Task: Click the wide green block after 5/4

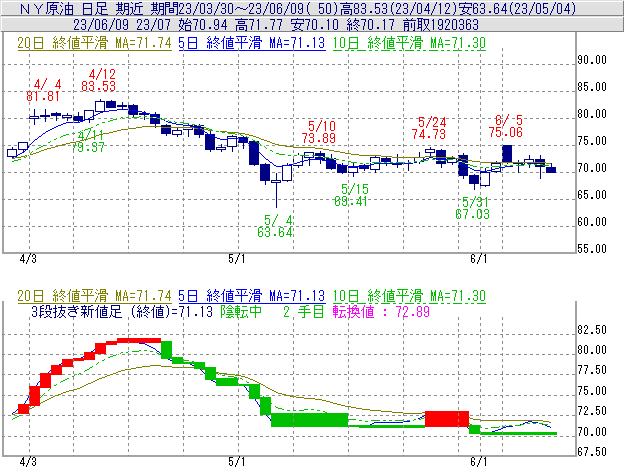Action: click(x=310, y=420)
